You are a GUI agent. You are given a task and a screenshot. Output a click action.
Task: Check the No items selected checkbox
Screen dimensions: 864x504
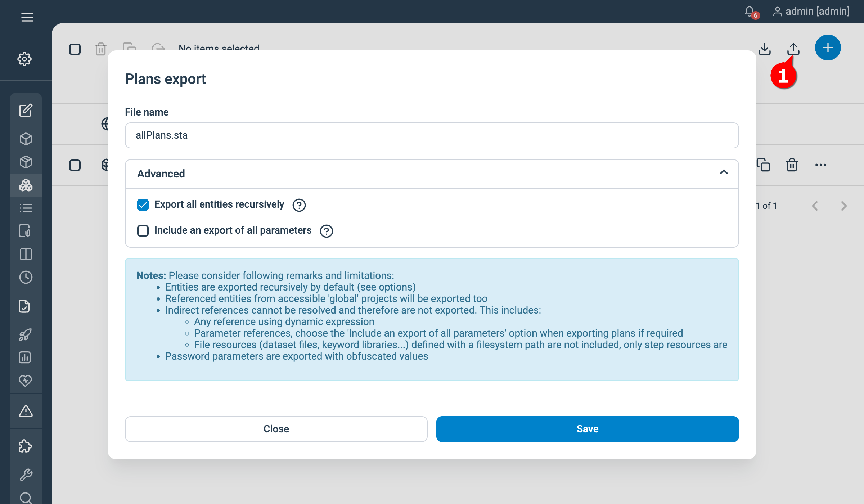75,49
